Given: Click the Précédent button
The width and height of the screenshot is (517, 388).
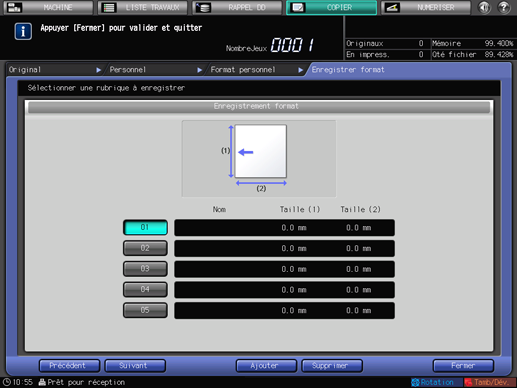Looking at the screenshot, I should tap(69, 366).
